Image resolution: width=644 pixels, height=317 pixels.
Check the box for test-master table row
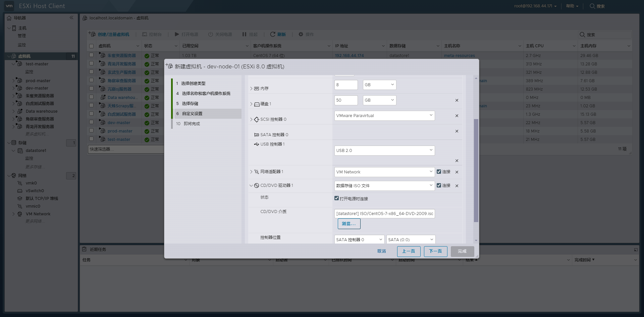point(91,139)
